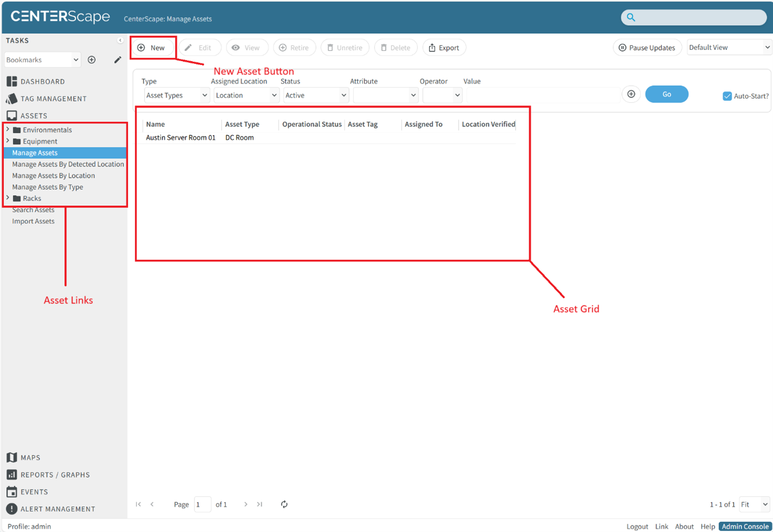773x532 pixels.
Task: Expand the Environmentals folder
Action: click(8, 130)
